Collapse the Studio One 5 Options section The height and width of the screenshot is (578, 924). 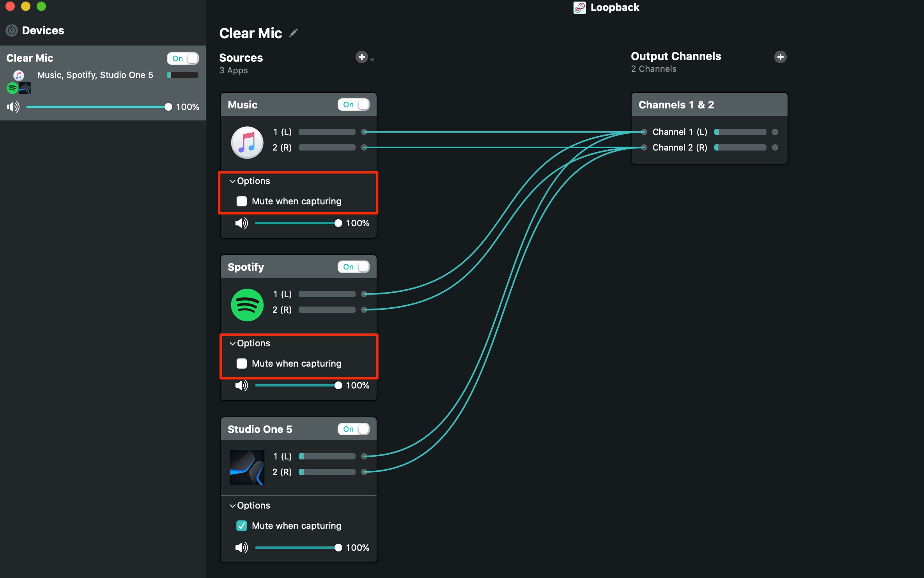[x=232, y=505]
